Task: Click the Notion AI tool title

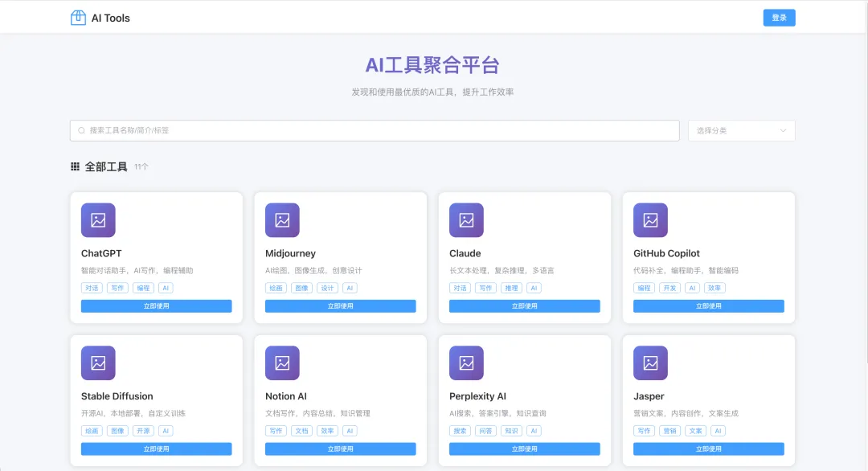Action: 285,396
